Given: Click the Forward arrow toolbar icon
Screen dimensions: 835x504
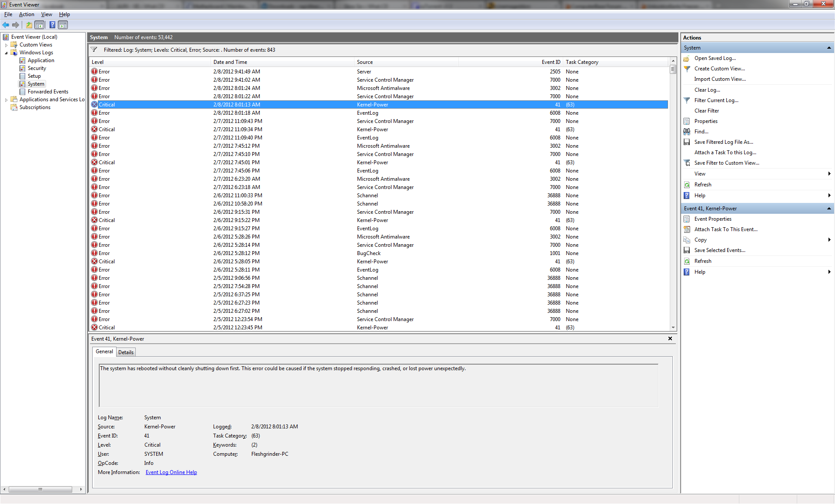Looking at the screenshot, I should pos(16,25).
